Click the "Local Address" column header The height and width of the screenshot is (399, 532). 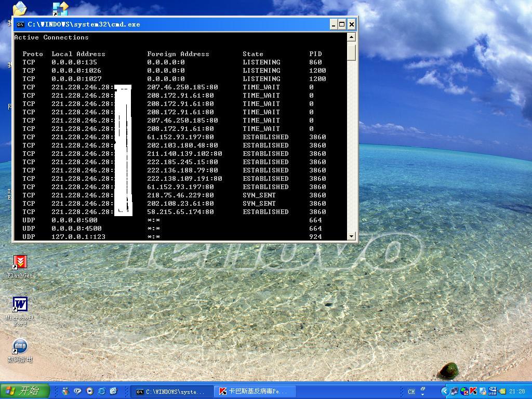coord(78,54)
